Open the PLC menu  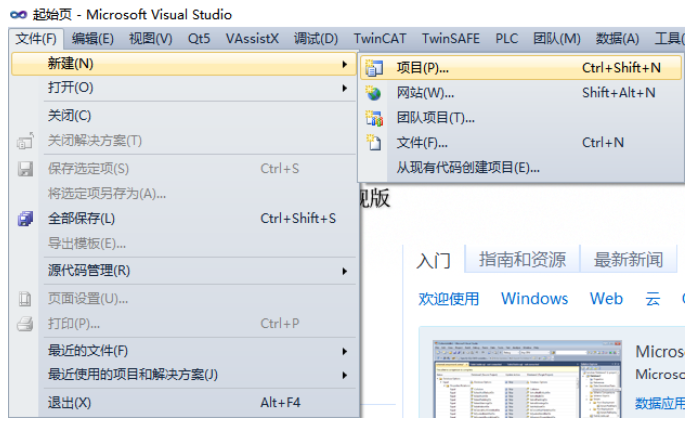click(506, 39)
